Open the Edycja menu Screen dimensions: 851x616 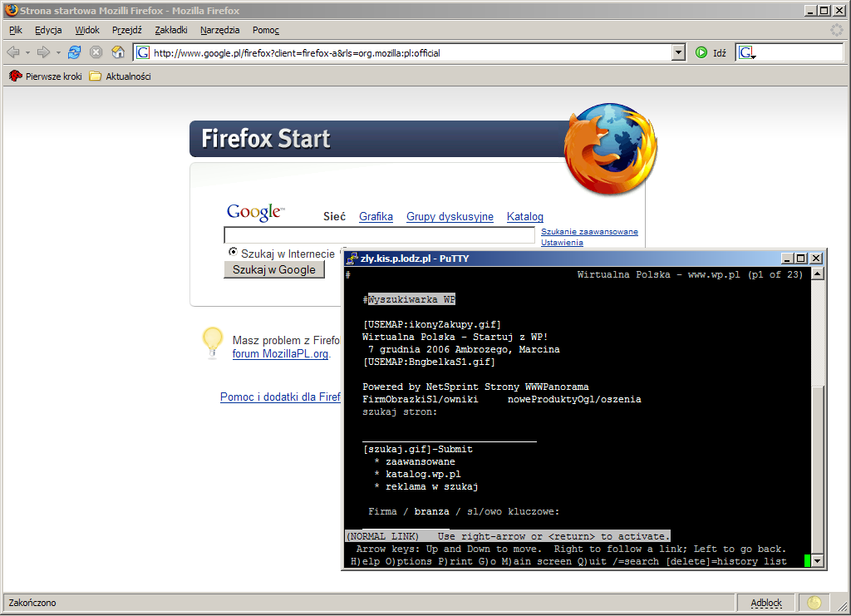(x=48, y=30)
